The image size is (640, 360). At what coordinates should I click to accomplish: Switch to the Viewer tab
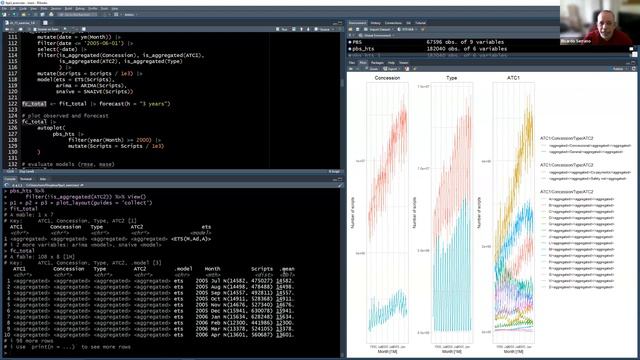(403, 63)
